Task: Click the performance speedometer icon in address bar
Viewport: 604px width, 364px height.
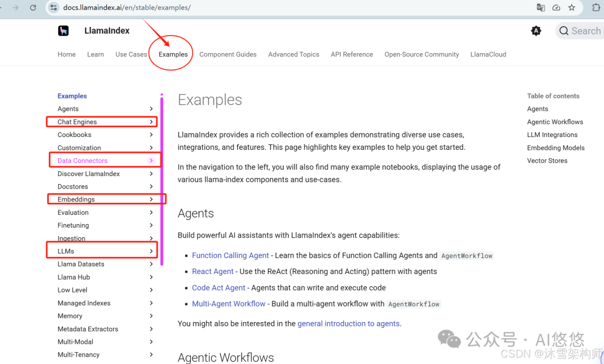Action: tap(556, 7)
